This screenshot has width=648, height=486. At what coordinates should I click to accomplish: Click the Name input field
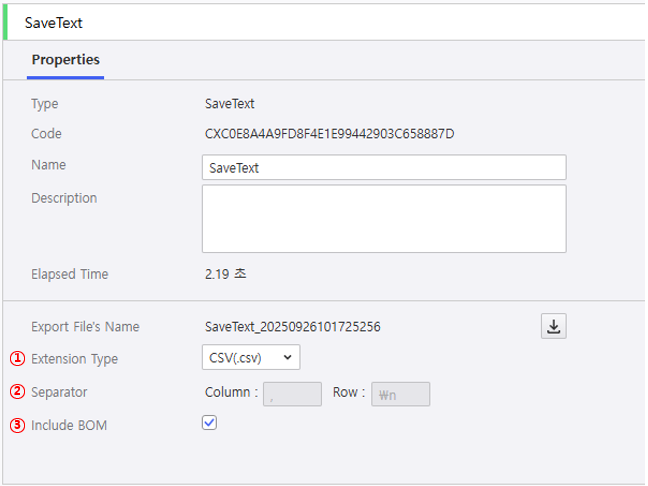[383, 167]
